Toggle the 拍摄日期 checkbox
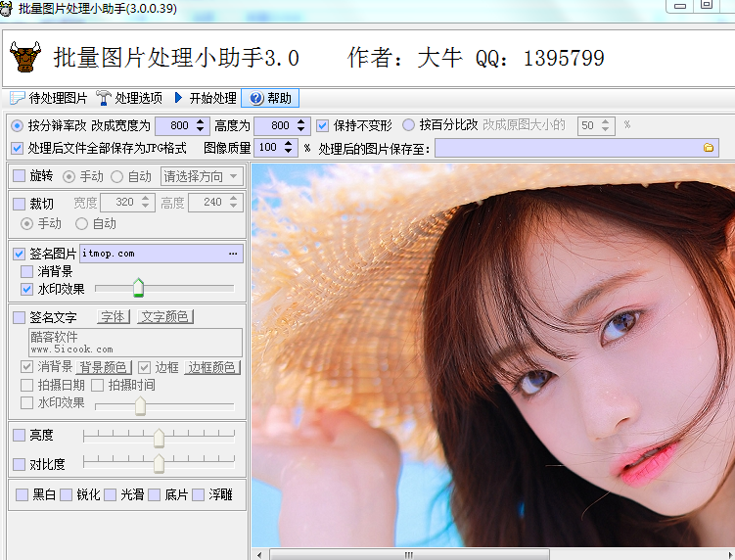Screen dimensions: 735x560 click(26, 386)
